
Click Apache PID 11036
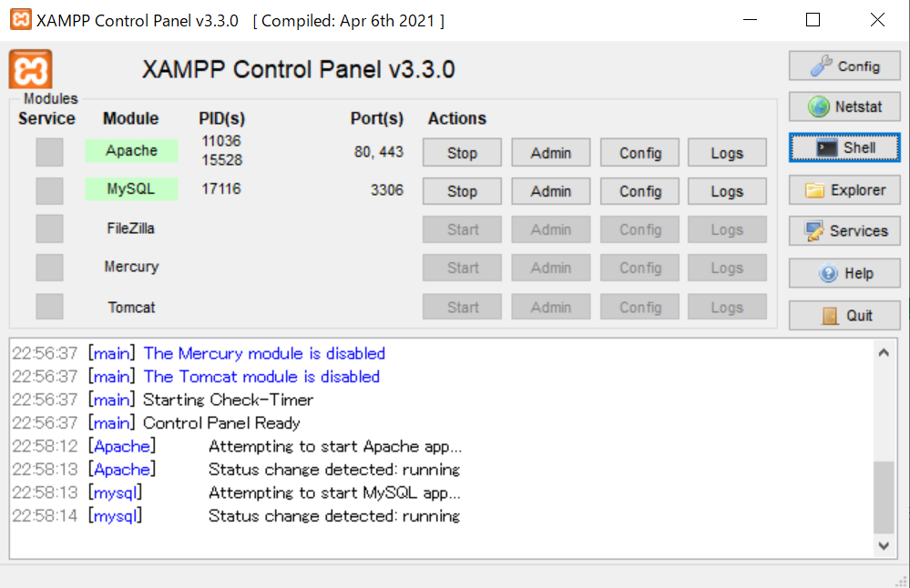221,141
